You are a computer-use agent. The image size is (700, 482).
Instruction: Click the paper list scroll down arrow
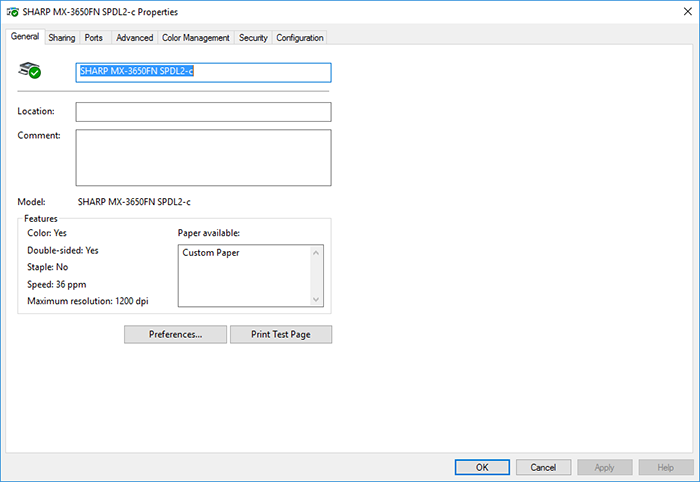pyautogui.click(x=316, y=299)
